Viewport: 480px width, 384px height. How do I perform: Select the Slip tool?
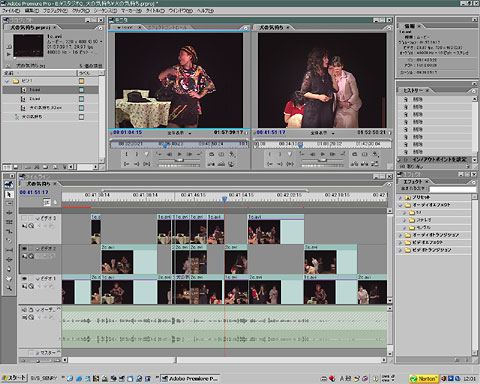tap(9, 250)
